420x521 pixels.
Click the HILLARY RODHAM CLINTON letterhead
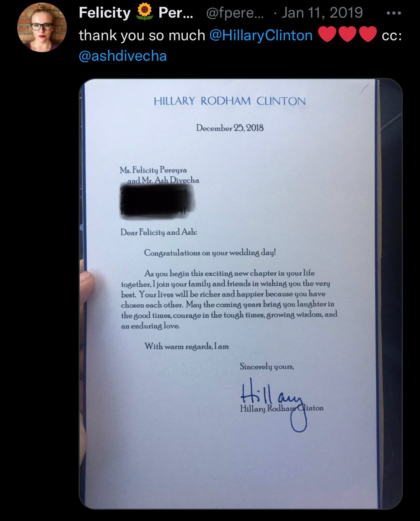(x=230, y=101)
